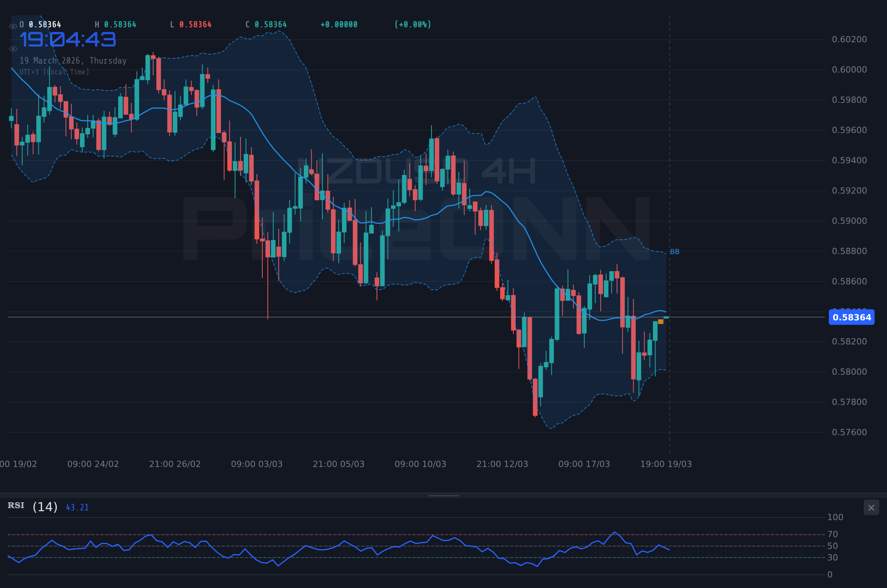The image size is (887, 588).
Task: Close the RSI indicator panel
Action: click(x=871, y=507)
